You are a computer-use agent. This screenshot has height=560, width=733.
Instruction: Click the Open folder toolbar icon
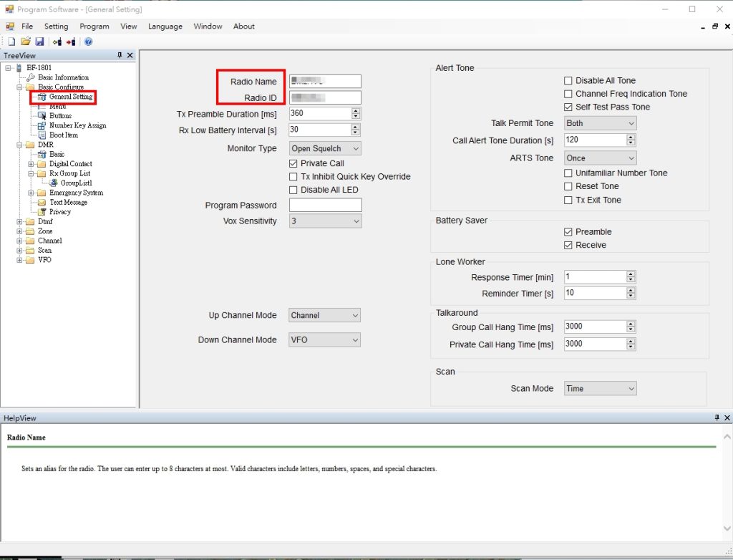click(25, 42)
